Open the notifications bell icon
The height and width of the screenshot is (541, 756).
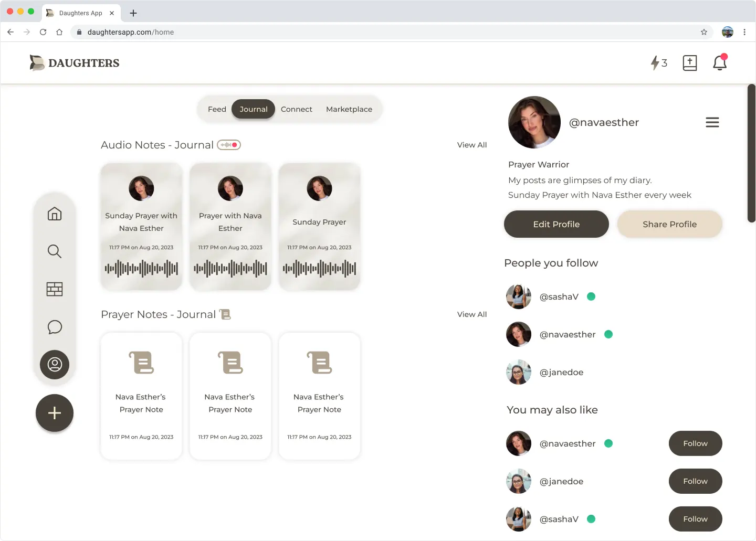tap(720, 63)
